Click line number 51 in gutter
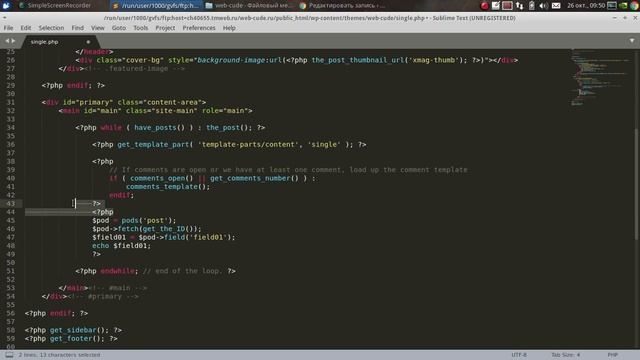The height and width of the screenshot is (360, 640). [11, 271]
